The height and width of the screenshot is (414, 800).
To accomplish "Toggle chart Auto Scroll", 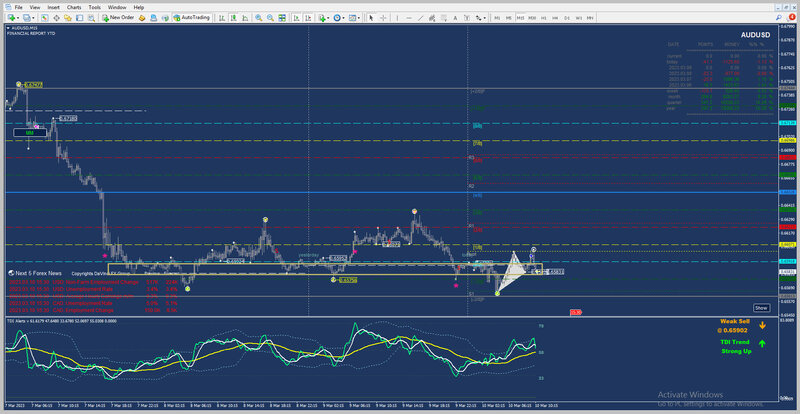I will click(x=297, y=17).
